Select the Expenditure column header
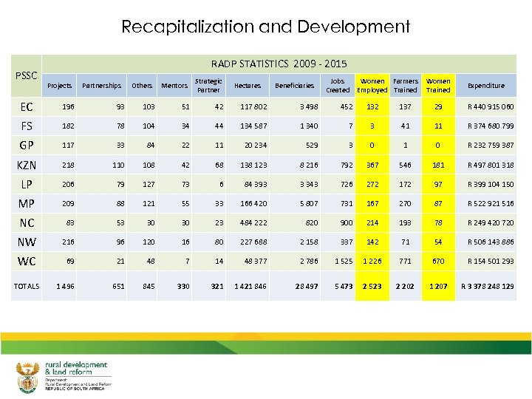This screenshot has width=532, height=399. click(486, 86)
